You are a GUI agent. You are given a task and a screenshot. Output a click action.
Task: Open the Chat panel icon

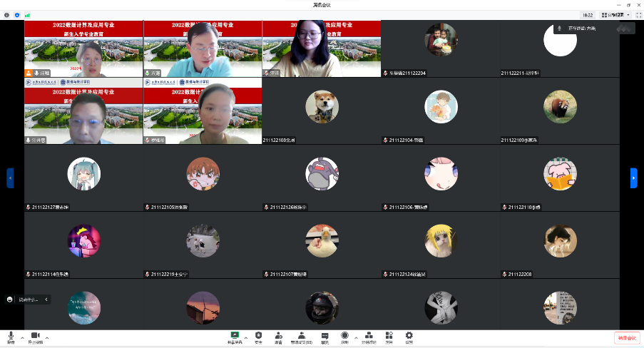pyautogui.click(x=324, y=336)
